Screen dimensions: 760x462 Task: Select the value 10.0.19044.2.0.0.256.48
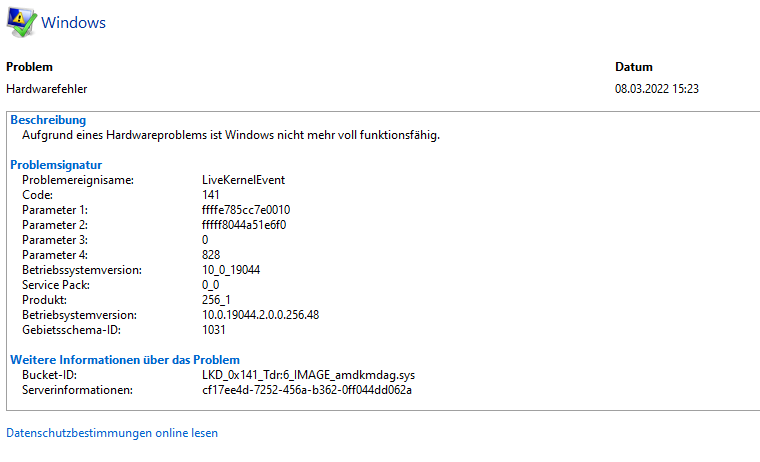pos(261,315)
